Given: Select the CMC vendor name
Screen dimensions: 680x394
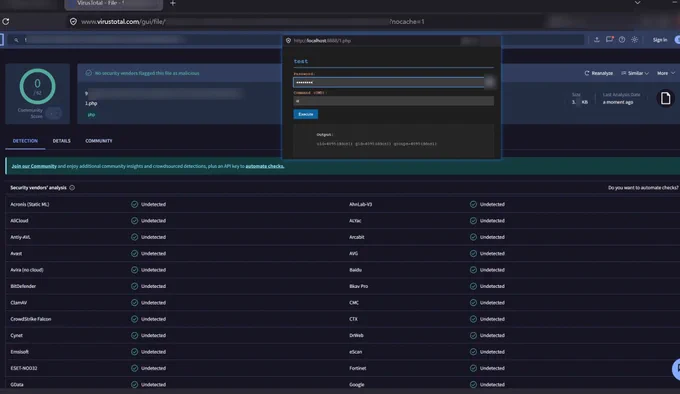Looking at the screenshot, I should 354,303.
